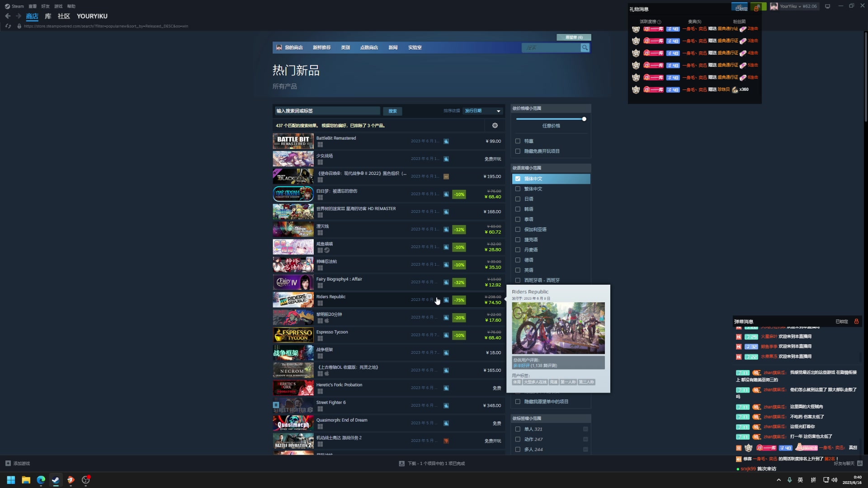The width and height of the screenshot is (868, 488).
Task: Click Steam icon in taskbar
Action: tap(56, 480)
